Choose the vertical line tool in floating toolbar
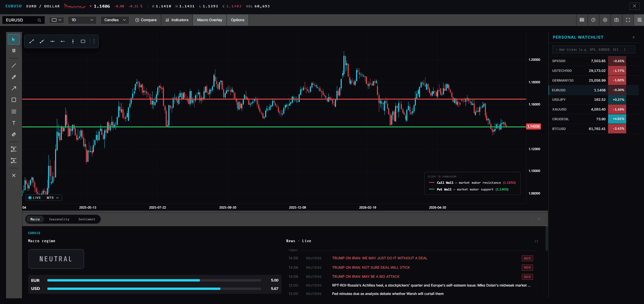The width and height of the screenshot is (644, 304). click(x=73, y=41)
